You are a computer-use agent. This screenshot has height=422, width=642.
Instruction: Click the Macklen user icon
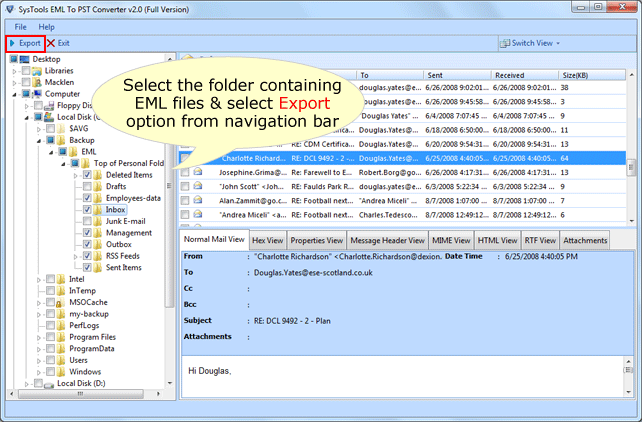tap(37, 82)
